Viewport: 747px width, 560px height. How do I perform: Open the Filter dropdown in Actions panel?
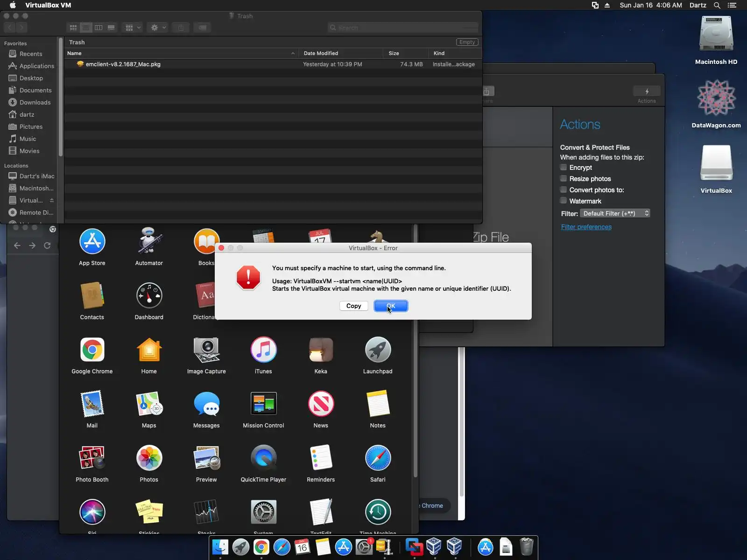[615, 213]
